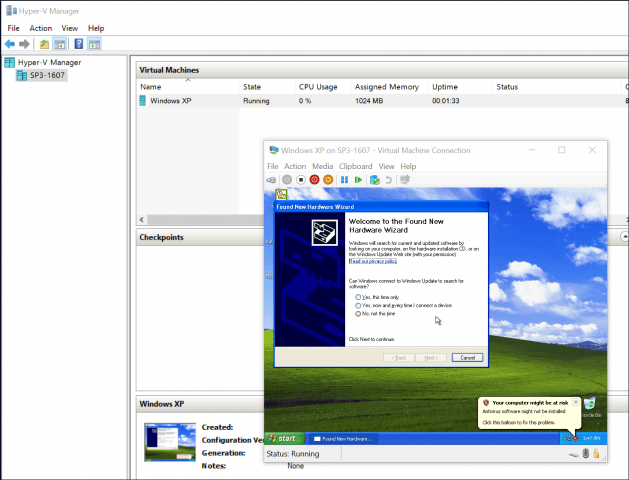Viewport: 629px width, 480px height.
Task: Select 'Yes, this time only' radio button
Action: coord(358,297)
